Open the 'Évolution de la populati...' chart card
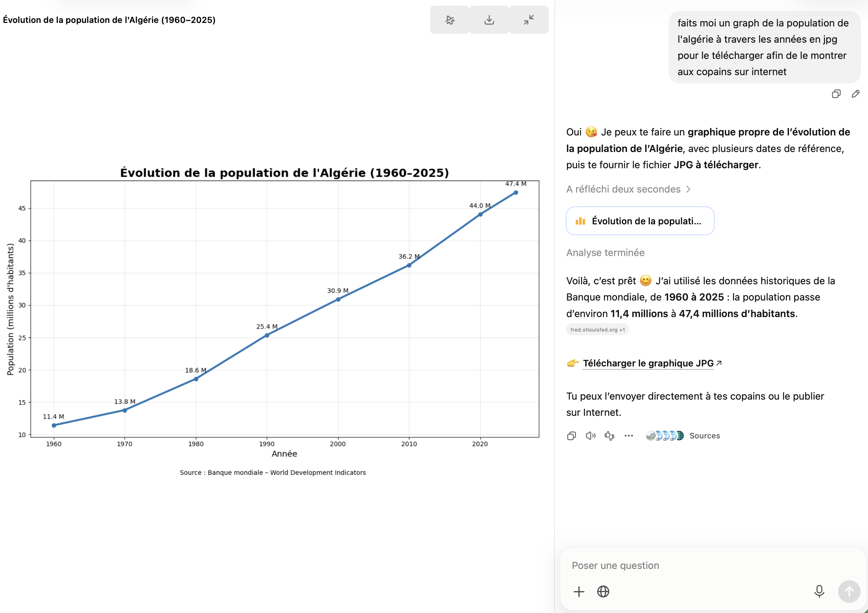Viewport: 868px width, 613px height. coord(640,221)
